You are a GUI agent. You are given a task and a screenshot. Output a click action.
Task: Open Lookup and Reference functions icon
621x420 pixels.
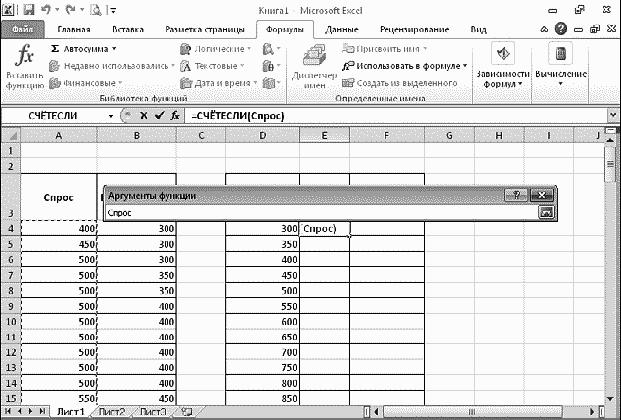click(271, 49)
